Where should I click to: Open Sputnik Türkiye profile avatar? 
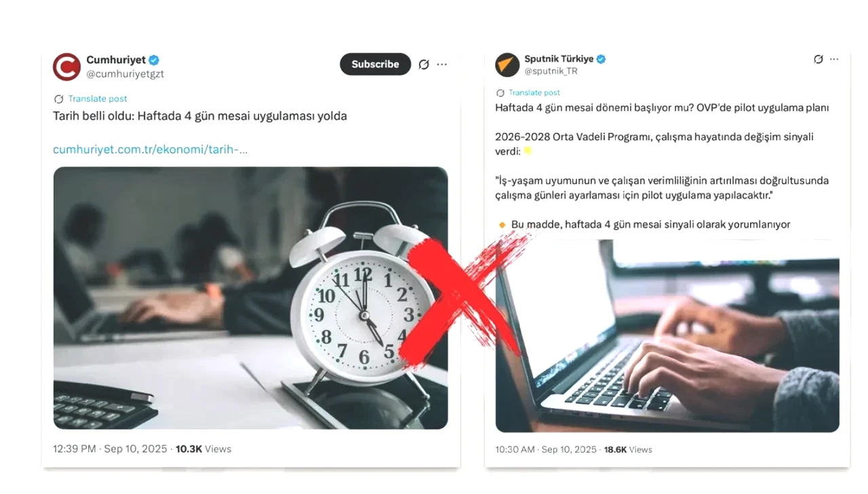[x=507, y=64]
